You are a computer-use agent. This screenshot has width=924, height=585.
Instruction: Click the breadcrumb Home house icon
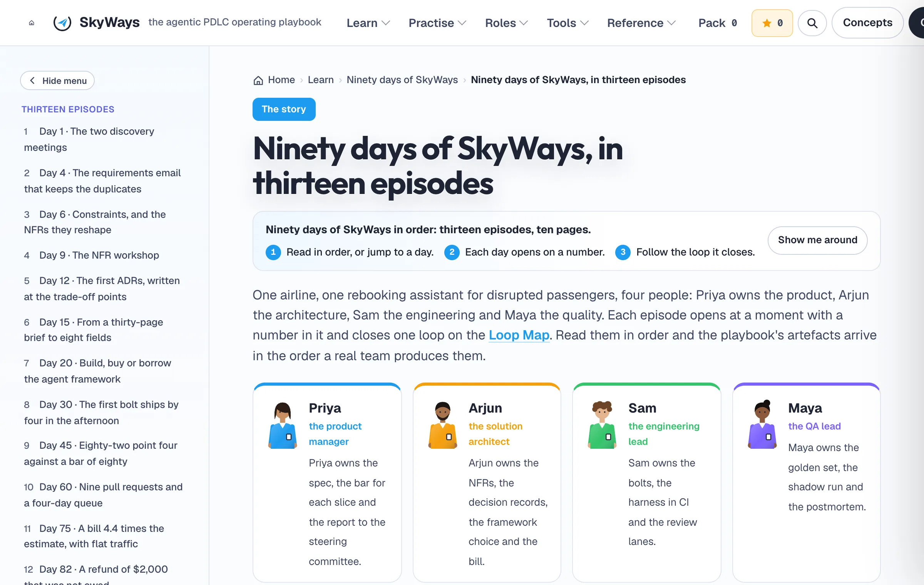[x=258, y=80]
